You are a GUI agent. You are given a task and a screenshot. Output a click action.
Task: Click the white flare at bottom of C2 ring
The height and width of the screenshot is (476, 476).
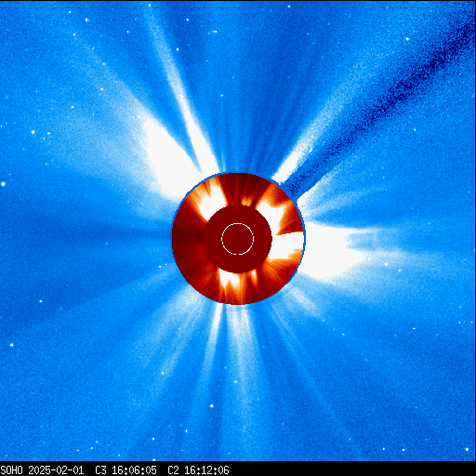[230, 279]
